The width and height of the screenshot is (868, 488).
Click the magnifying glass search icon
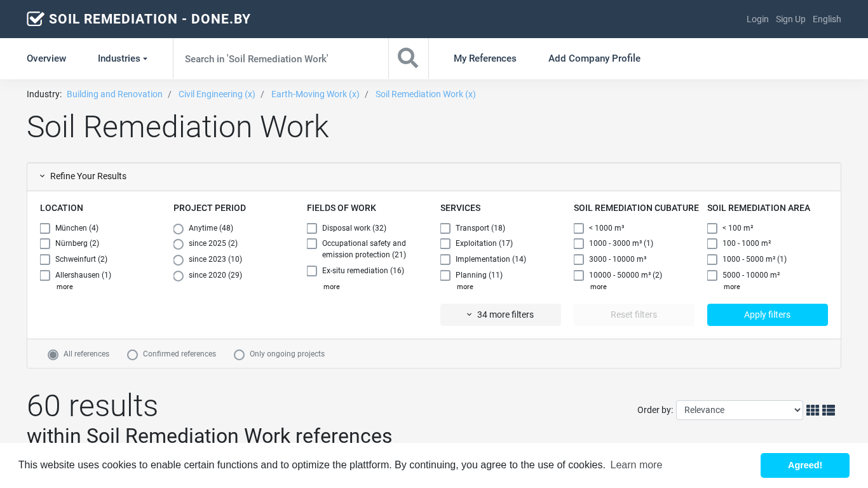(408, 58)
